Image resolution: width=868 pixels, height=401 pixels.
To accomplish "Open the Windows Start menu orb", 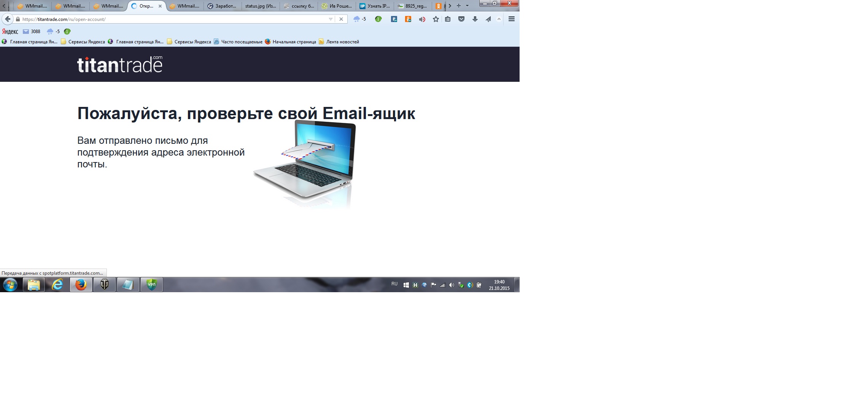I will (x=10, y=285).
